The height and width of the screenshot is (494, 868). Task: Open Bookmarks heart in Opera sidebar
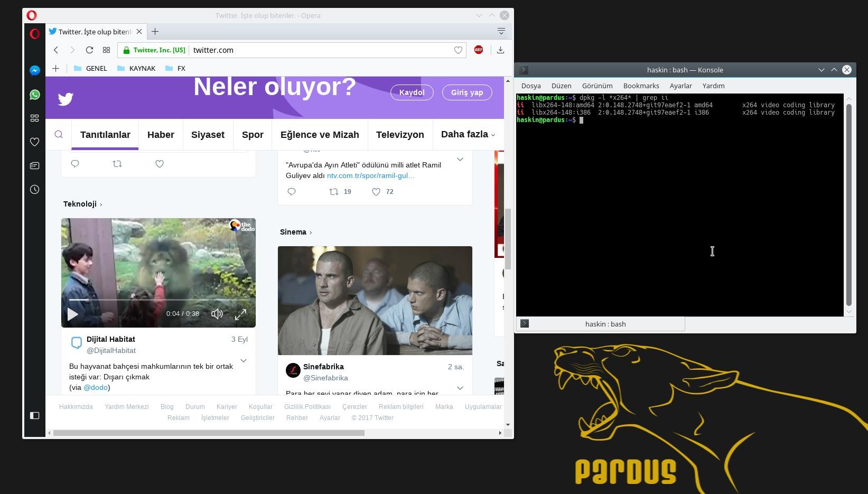pos(34,142)
